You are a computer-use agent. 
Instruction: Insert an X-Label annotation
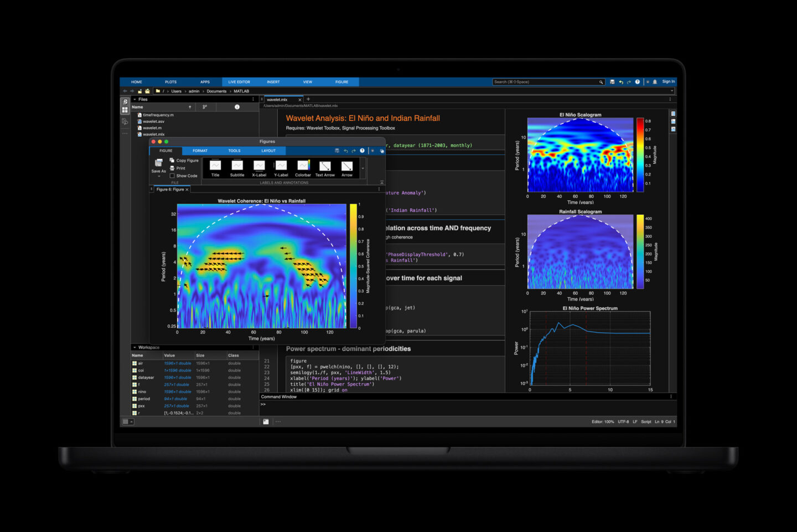[258, 166]
